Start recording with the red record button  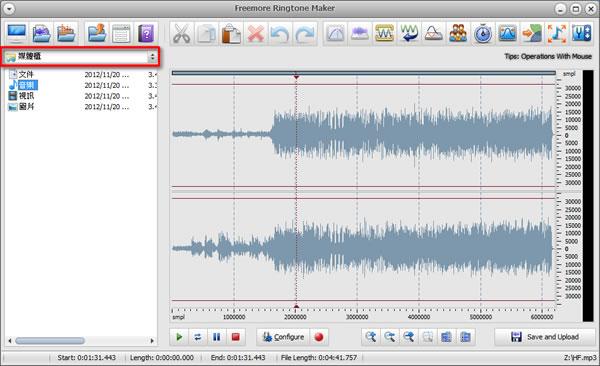319,337
